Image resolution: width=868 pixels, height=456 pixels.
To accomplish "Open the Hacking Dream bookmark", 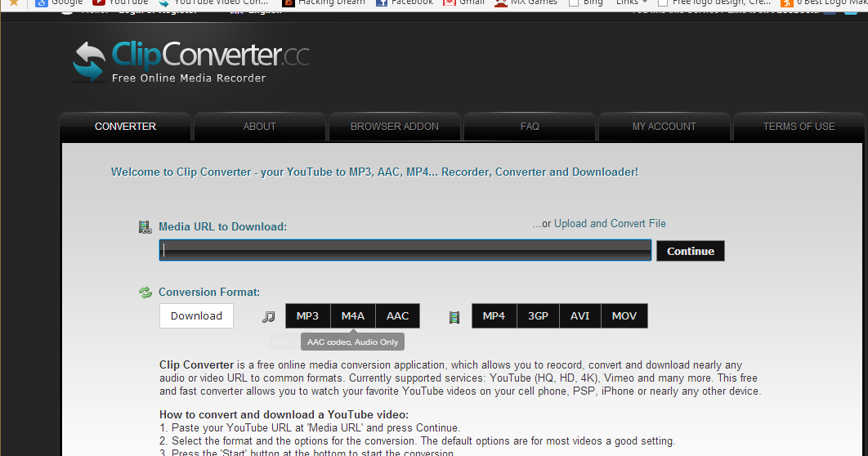I will click(324, 2).
